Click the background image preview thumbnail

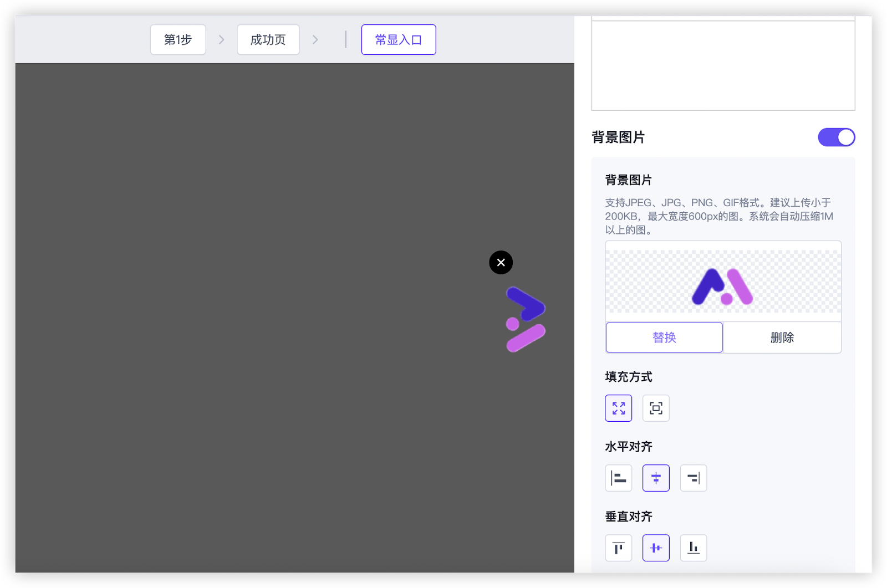coord(723,282)
